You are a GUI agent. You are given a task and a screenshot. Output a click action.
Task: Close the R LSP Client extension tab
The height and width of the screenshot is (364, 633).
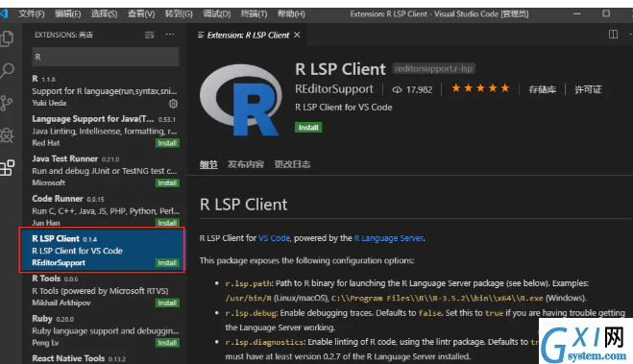(297, 36)
